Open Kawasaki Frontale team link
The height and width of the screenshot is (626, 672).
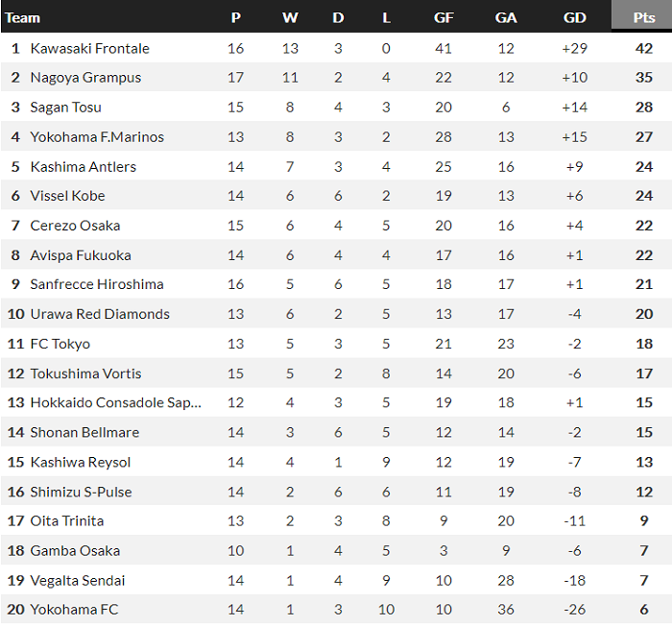90,48
